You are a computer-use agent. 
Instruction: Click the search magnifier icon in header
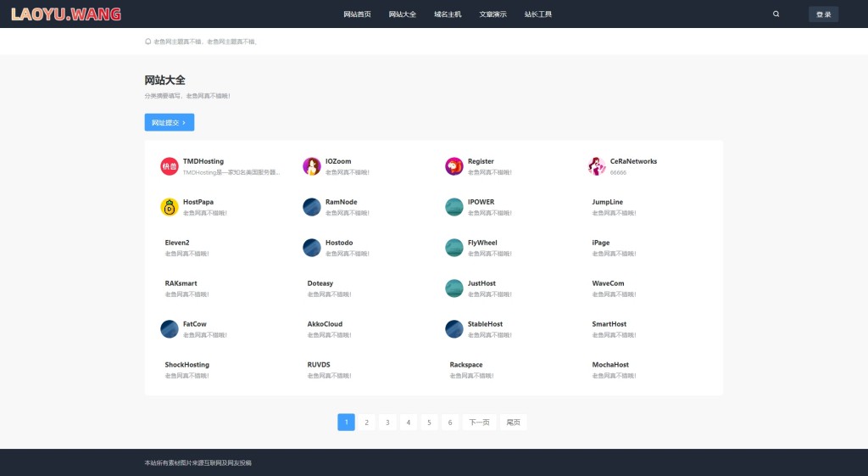776,14
